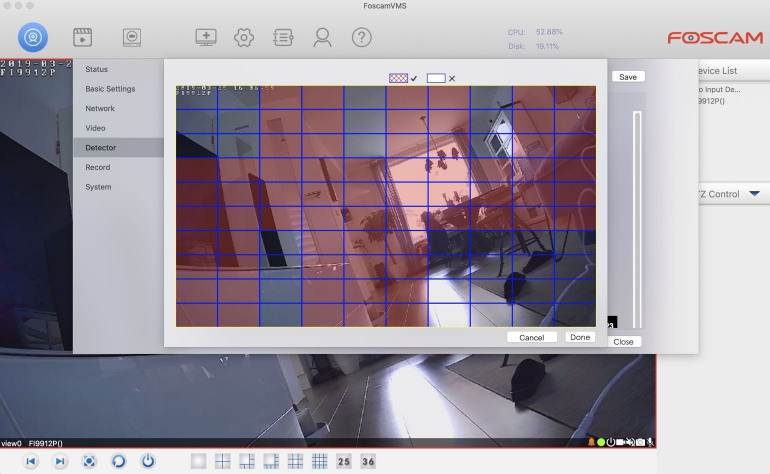Click the Save button
Viewport: 770px width, 474px height.
[627, 77]
